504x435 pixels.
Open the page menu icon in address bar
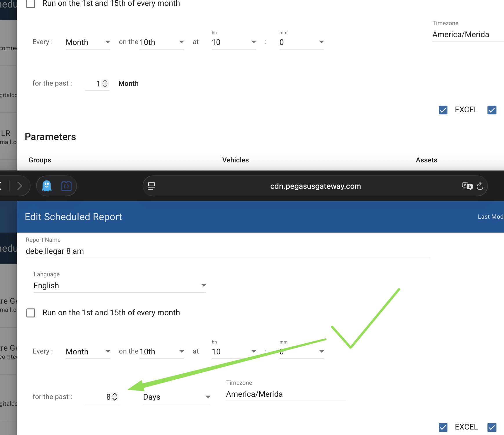(151, 186)
